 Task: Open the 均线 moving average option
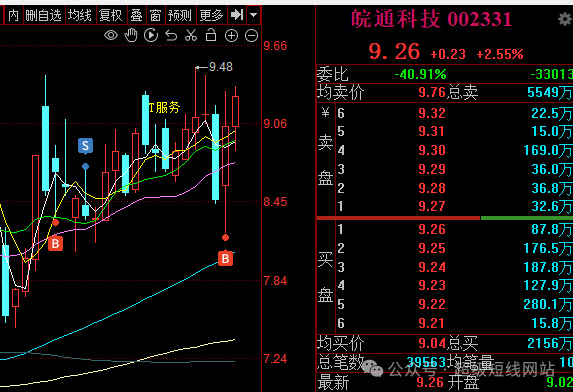point(80,15)
